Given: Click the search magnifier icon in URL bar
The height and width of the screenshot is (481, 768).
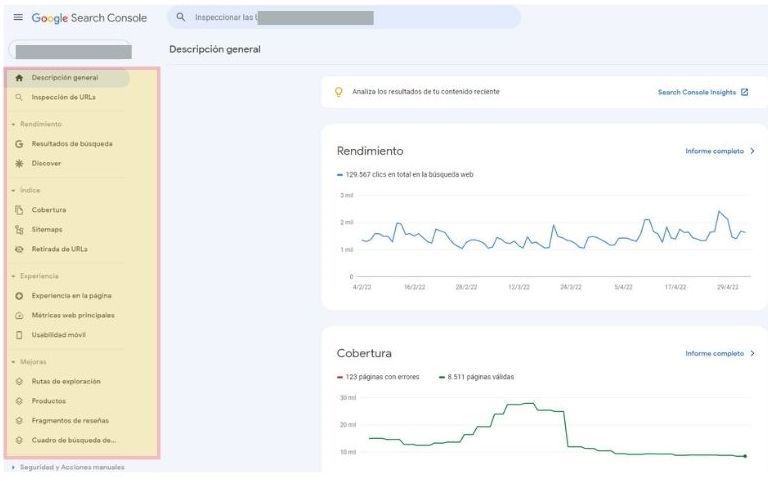Looking at the screenshot, I should pos(181,17).
